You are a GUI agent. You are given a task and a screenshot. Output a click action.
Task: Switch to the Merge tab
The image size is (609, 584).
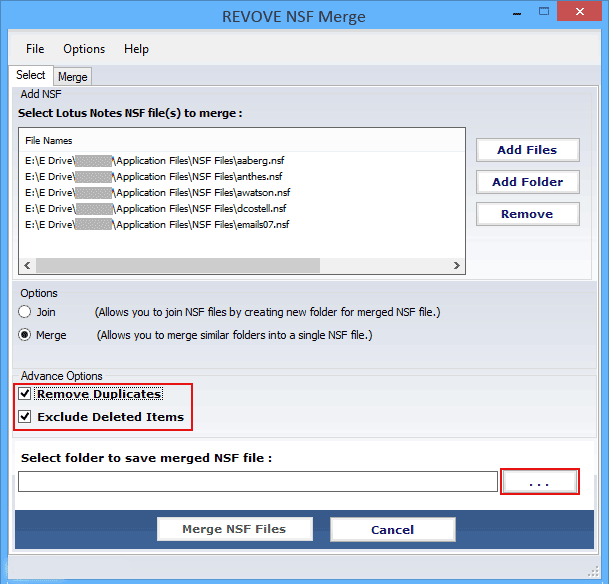[73, 76]
